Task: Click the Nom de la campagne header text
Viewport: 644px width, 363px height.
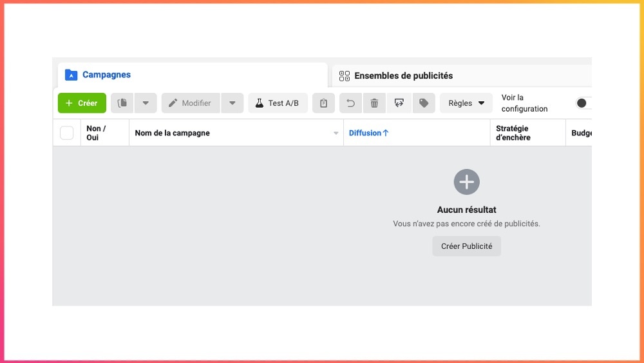Action: click(172, 133)
